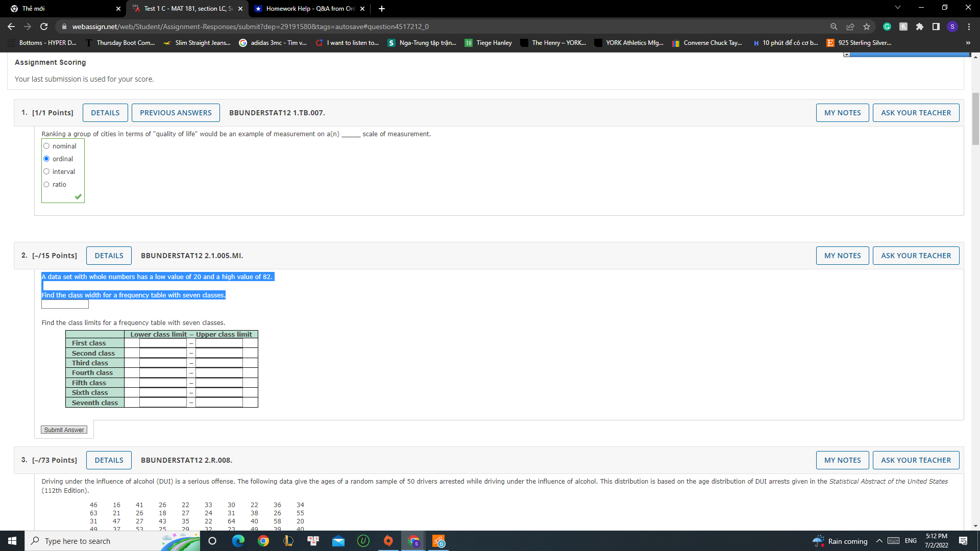Choose the ratio radio option

[46, 184]
